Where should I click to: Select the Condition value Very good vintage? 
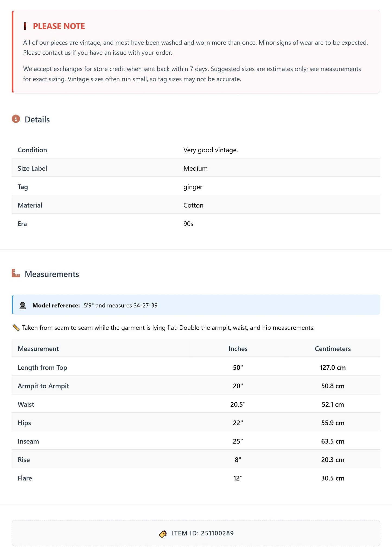coord(211,150)
